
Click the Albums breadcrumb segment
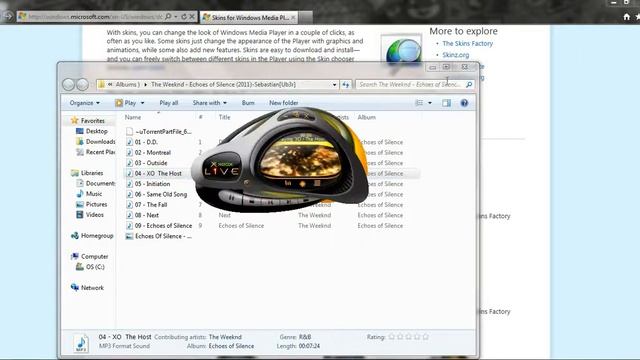[x=127, y=84]
